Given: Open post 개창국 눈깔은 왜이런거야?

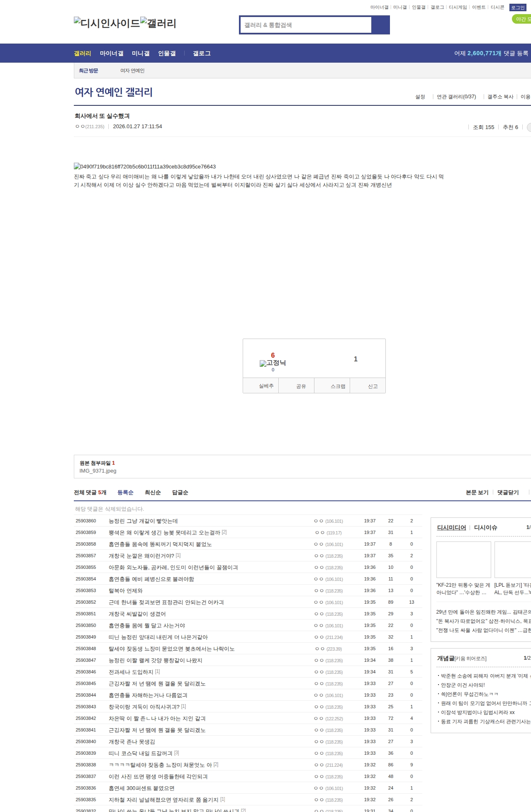Looking at the screenshot, I should tap(141, 556).
